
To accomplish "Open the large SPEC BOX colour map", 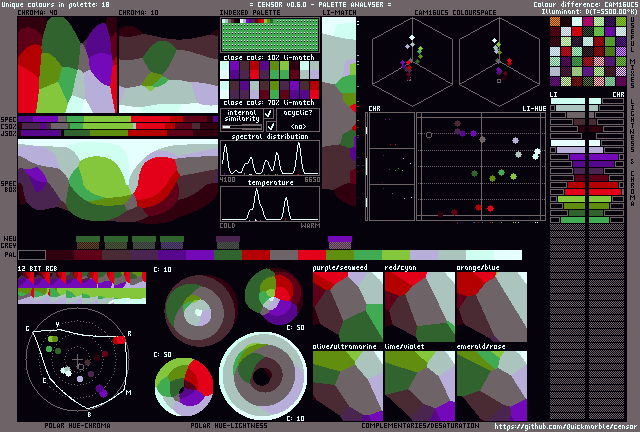I will [x=118, y=180].
